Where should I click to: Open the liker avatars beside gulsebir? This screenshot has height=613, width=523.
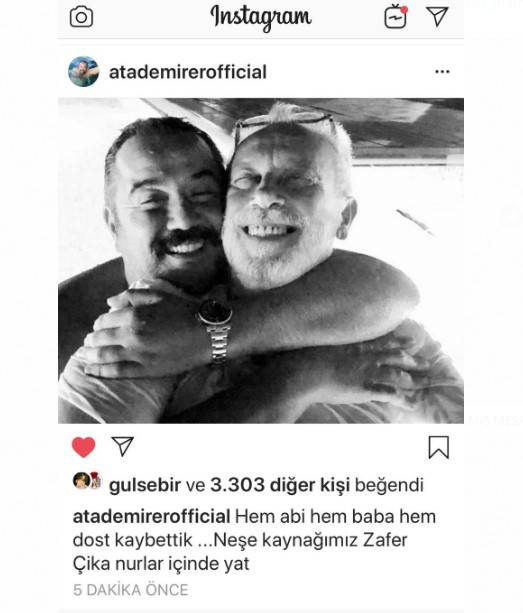coord(87,480)
